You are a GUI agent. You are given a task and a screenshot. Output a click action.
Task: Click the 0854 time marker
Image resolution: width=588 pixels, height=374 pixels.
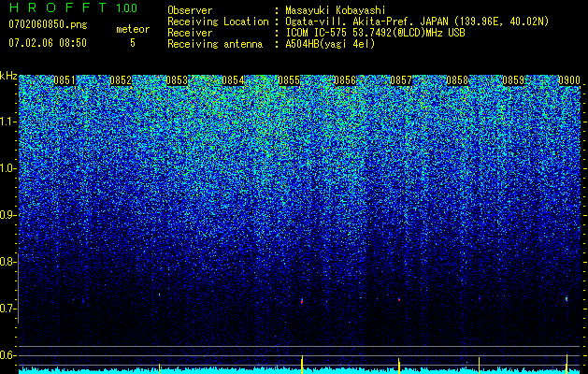click(x=233, y=80)
